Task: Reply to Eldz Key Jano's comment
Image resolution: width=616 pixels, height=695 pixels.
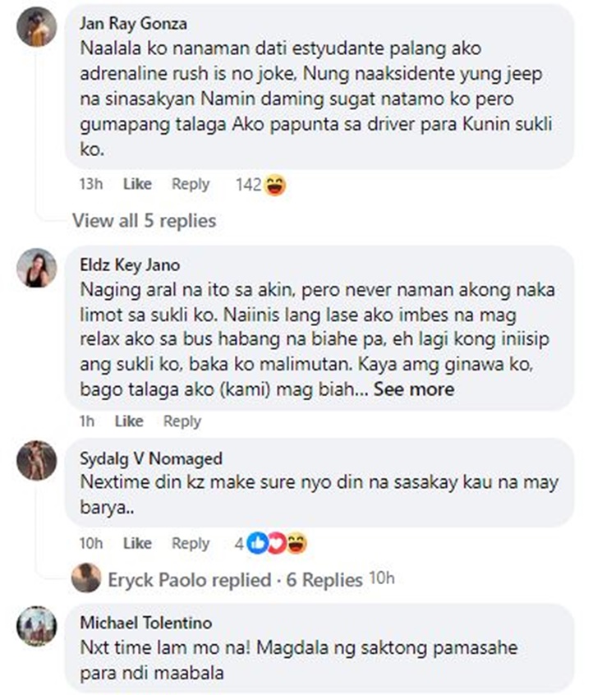Action: [182, 421]
